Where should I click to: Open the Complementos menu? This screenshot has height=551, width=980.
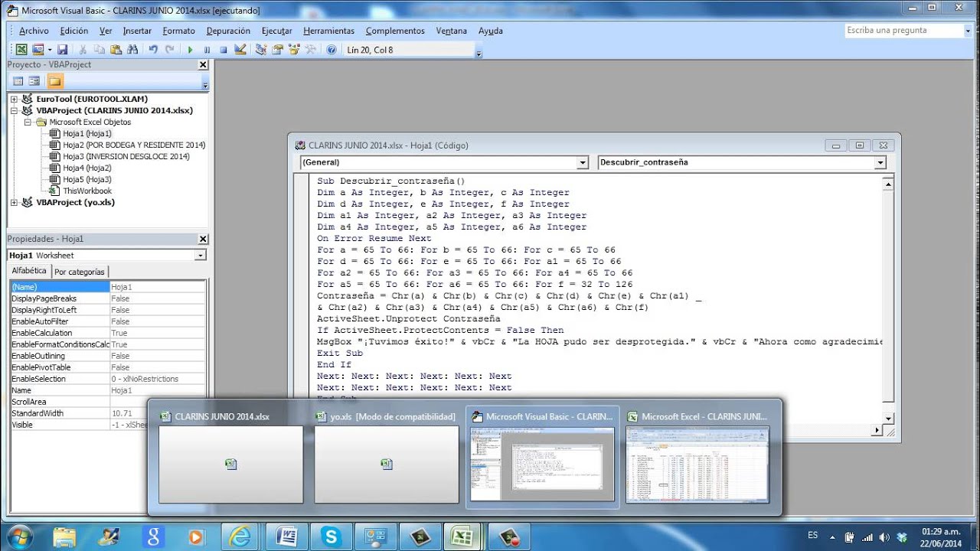pos(395,31)
